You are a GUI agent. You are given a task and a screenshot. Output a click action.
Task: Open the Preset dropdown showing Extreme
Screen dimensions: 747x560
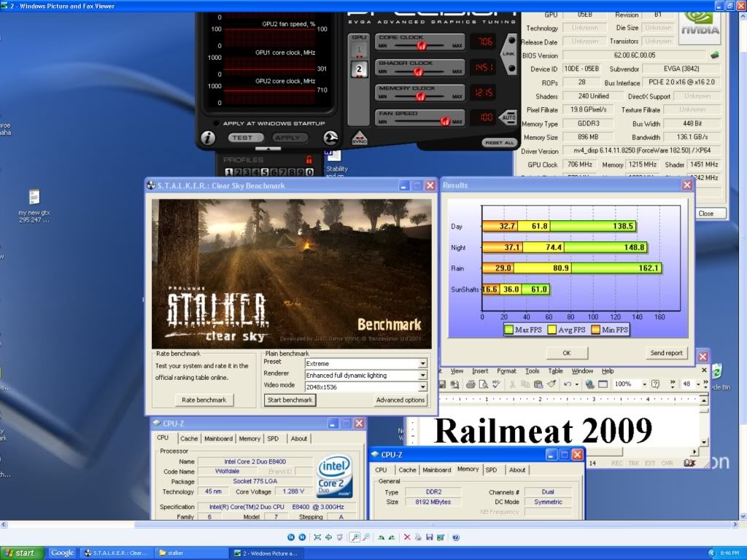pyautogui.click(x=422, y=364)
